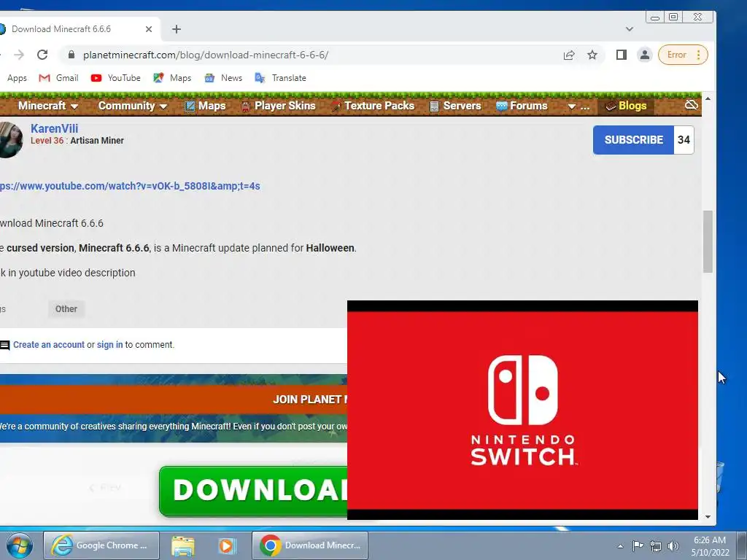Click the Level 36 text
The width and height of the screenshot is (747, 560).
click(47, 141)
